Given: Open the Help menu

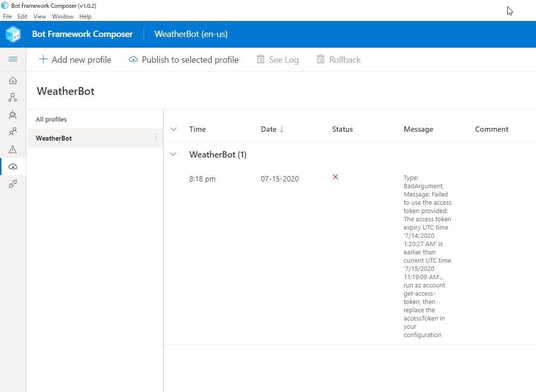Looking at the screenshot, I should coord(85,17).
